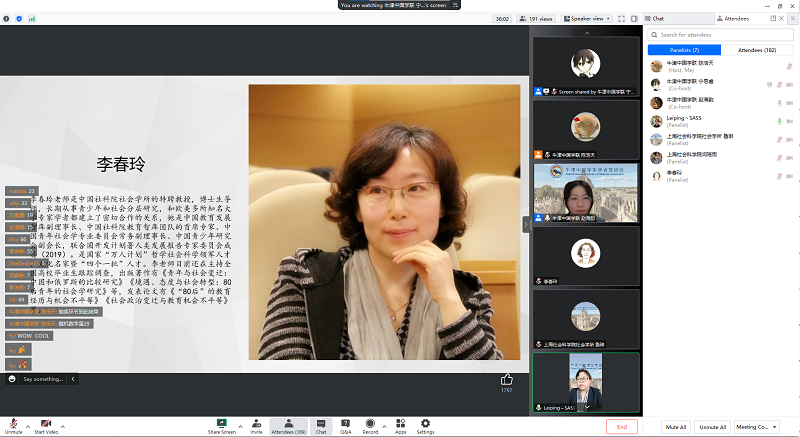The width and height of the screenshot is (800, 437).
Task: Open the Q&A panel icon
Action: (x=345, y=426)
